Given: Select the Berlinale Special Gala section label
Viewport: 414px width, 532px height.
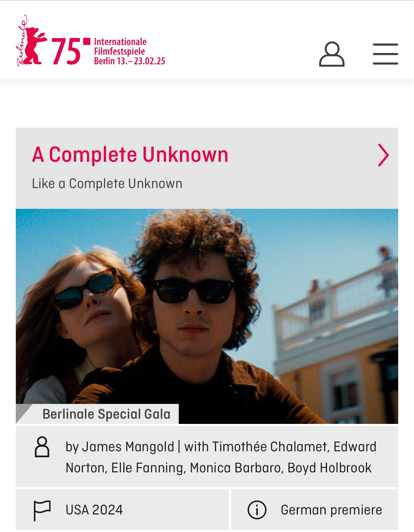Looking at the screenshot, I should pyautogui.click(x=106, y=414).
